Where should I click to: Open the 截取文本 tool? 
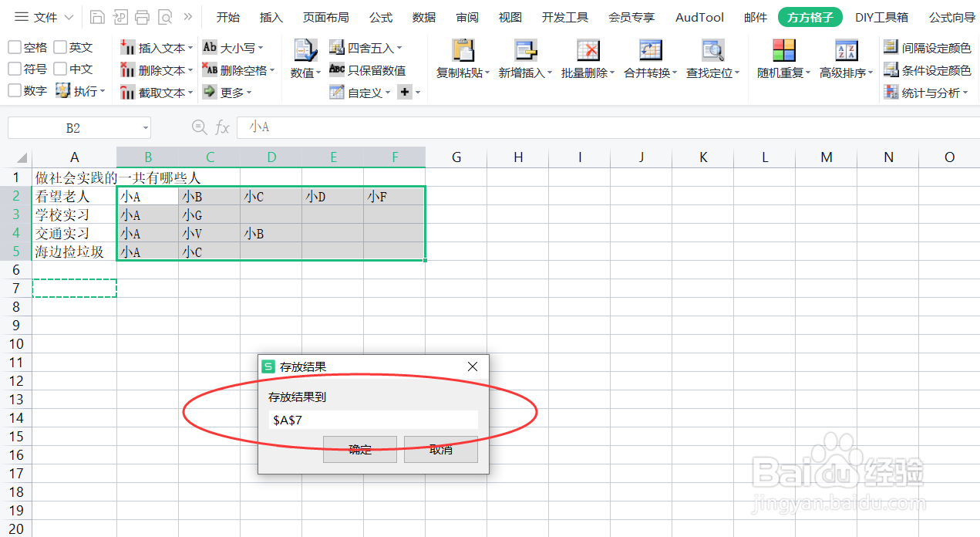(156, 93)
